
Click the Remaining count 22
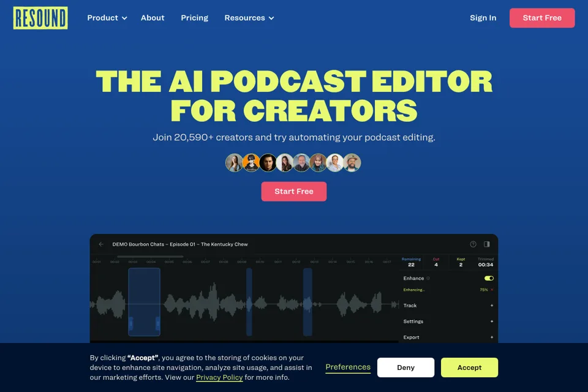point(411,265)
